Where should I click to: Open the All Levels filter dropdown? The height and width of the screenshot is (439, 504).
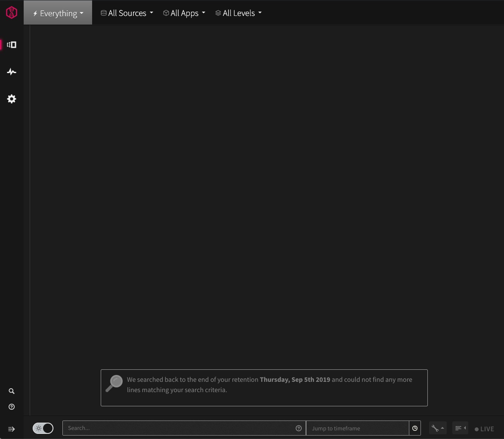238,13
